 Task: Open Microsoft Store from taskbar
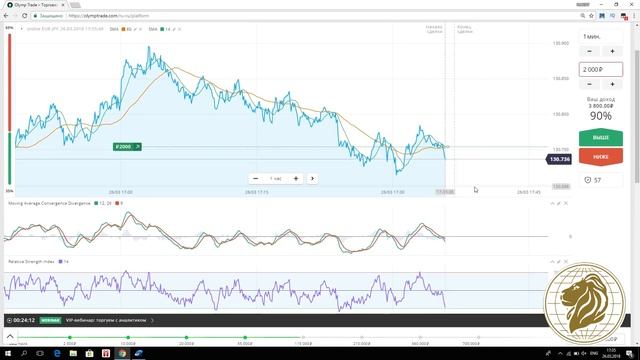pos(89,353)
